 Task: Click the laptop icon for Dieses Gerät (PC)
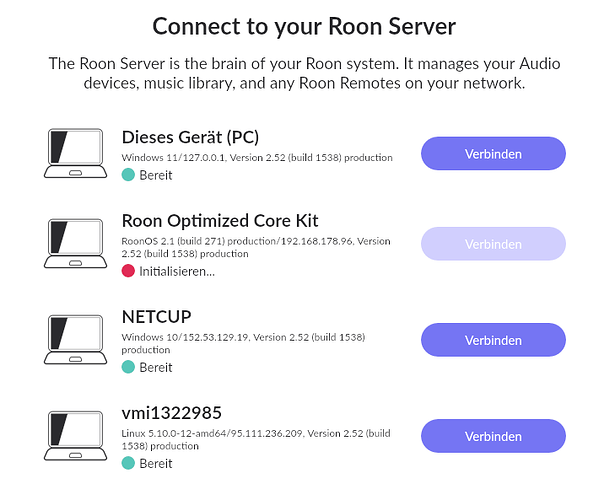click(x=75, y=153)
